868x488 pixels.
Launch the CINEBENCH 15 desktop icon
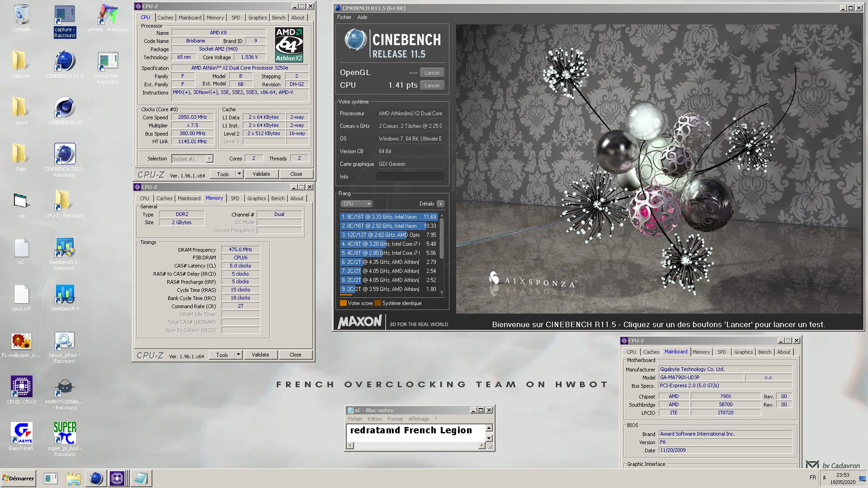[65, 112]
